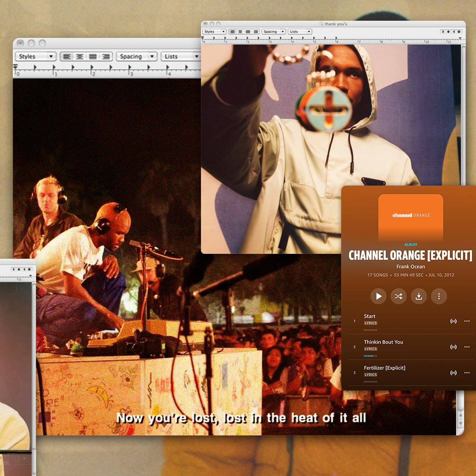Viewport: 476px width, 476px height.
Task: Click the 17 SONGS album info text
Action: 377,275
